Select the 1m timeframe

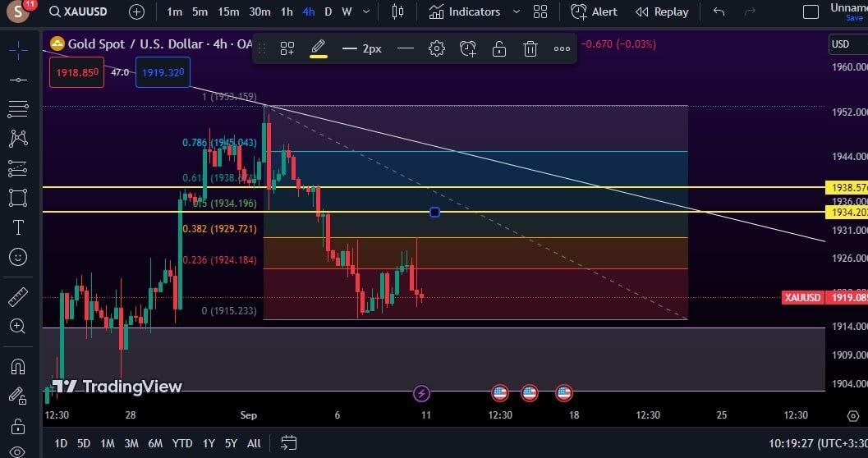coord(174,11)
